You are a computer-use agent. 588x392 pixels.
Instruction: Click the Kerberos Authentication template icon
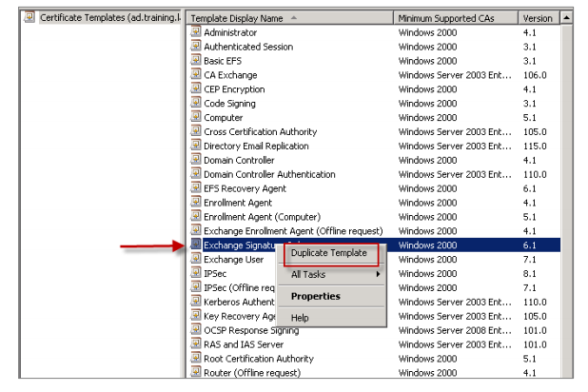point(196,302)
